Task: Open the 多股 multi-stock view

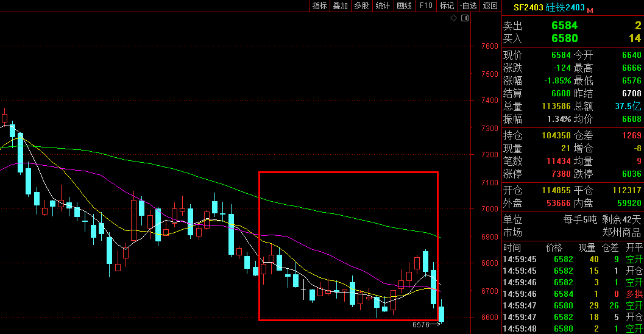Action: (x=361, y=5)
